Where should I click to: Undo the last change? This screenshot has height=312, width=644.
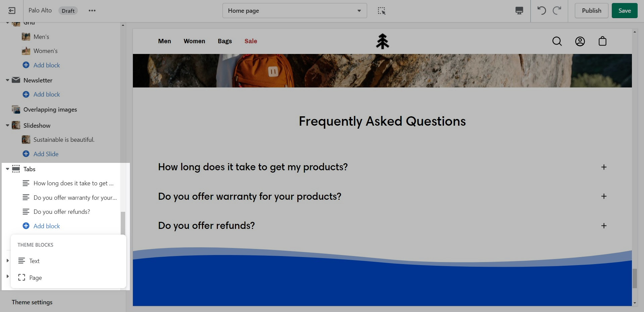pos(541,11)
